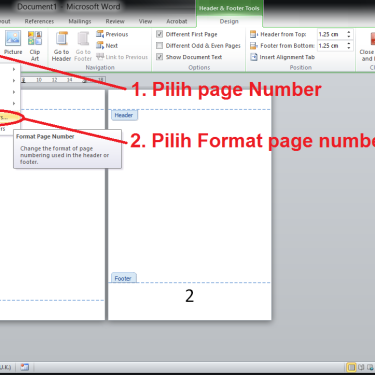Toggle the Different First Page checkbox

160,34
